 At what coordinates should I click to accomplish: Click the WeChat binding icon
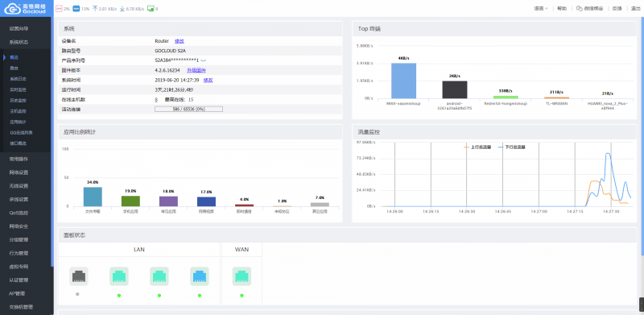(580, 8)
